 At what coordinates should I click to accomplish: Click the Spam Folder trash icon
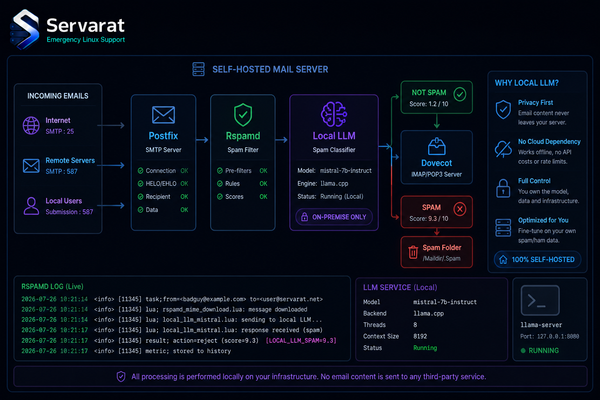point(413,252)
